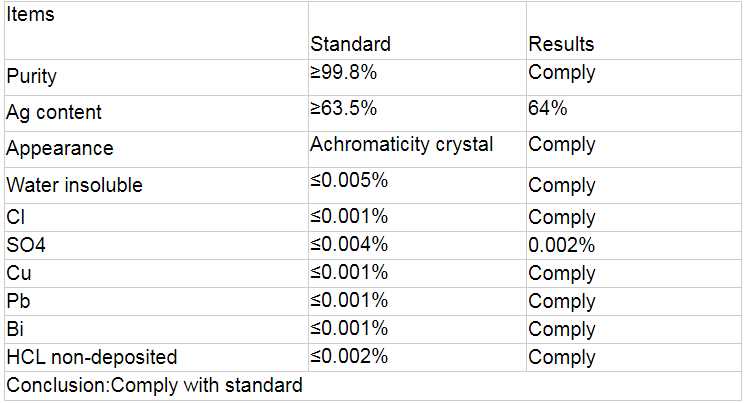Select the ≥99.8% purity standard cell
754x403 pixels.
pos(342,73)
